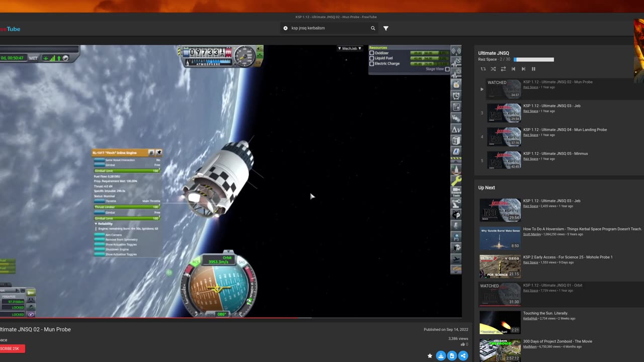Click the MET mission timer label
644x362 pixels.
click(33, 58)
